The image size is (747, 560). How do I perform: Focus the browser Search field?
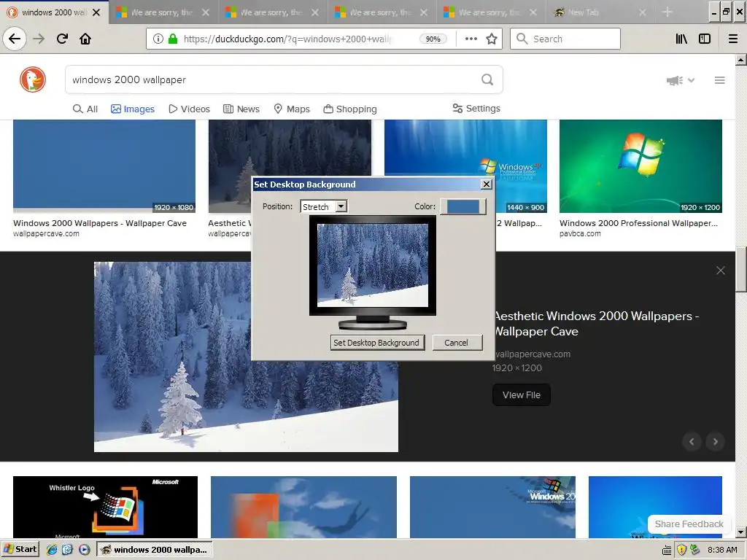click(565, 39)
